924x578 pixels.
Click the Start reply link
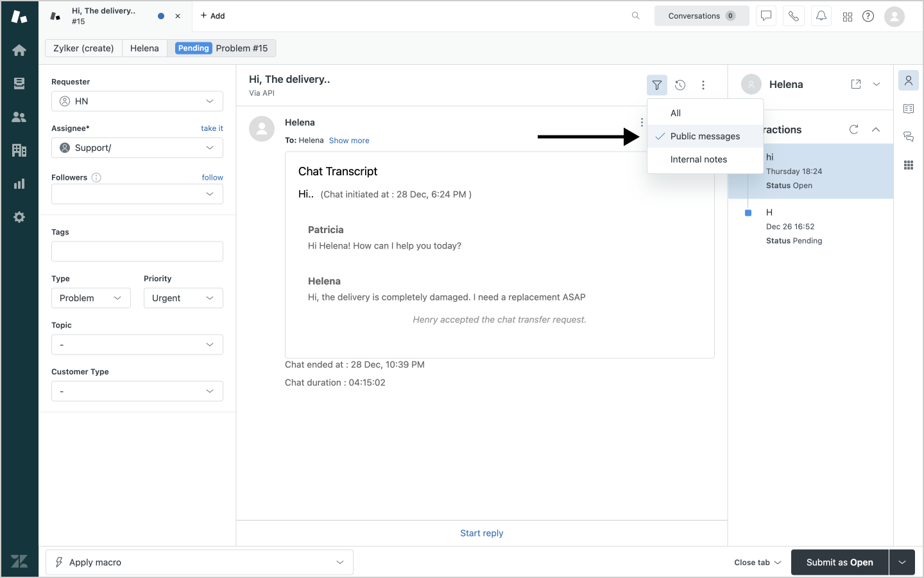click(481, 533)
